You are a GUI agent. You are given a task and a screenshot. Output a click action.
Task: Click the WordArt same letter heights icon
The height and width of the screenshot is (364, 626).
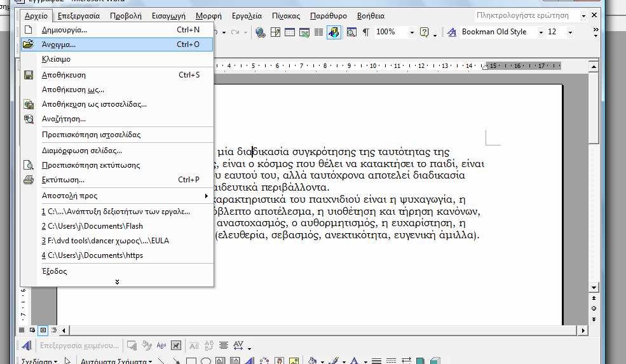194,346
